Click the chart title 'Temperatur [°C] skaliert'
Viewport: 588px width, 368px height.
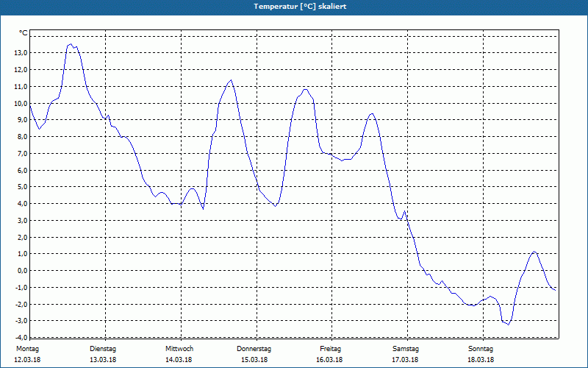300,7
